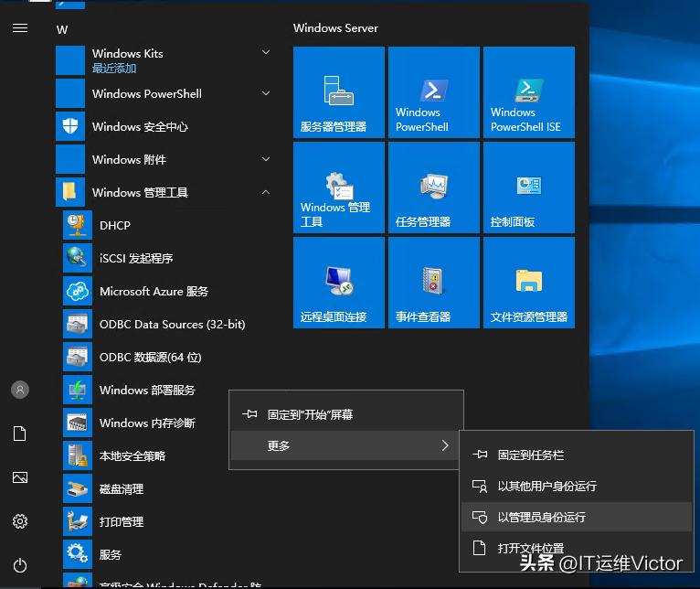Choose 以其他用户身份运行
Screen dimensions: 700x589
(577, 486)
